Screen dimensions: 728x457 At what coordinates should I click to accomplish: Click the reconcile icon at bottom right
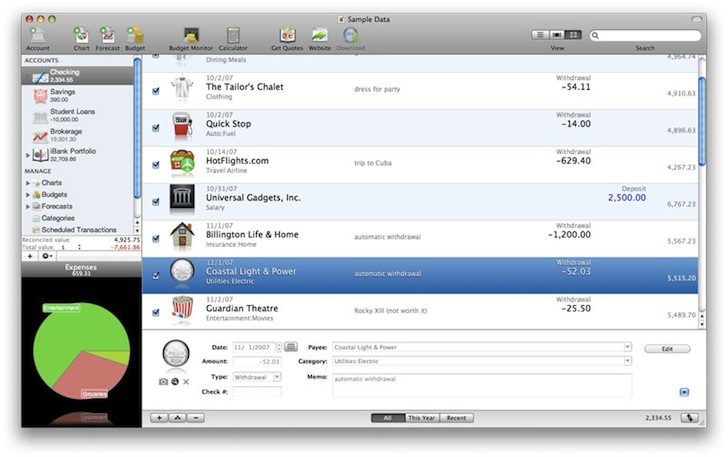click(x=690, y=418)
